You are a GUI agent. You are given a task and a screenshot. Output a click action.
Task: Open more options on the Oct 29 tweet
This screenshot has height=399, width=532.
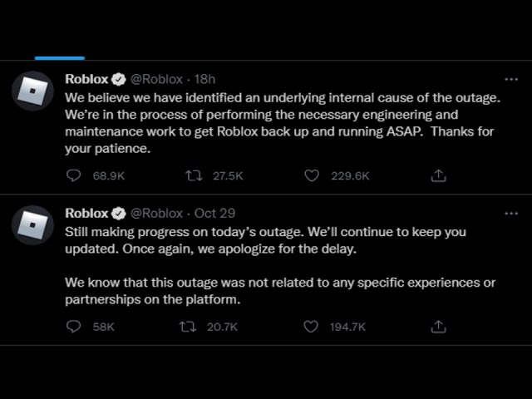coord(511,214)
